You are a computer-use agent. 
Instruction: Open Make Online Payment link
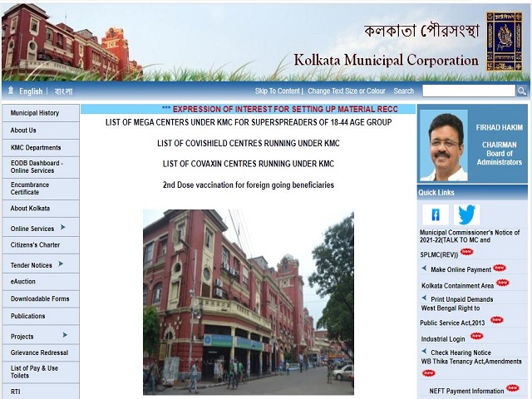click(x=461, y=269)
